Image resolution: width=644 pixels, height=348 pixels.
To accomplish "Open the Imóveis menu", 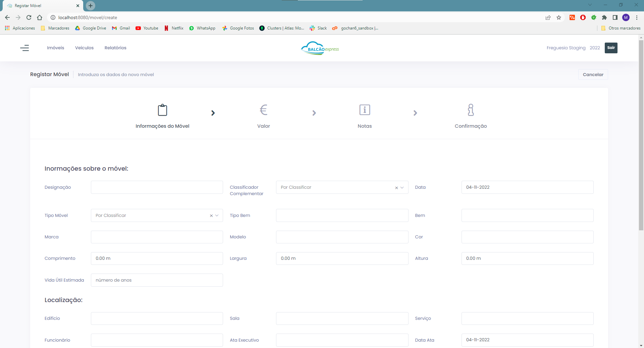I will click(x=55, y=48).
